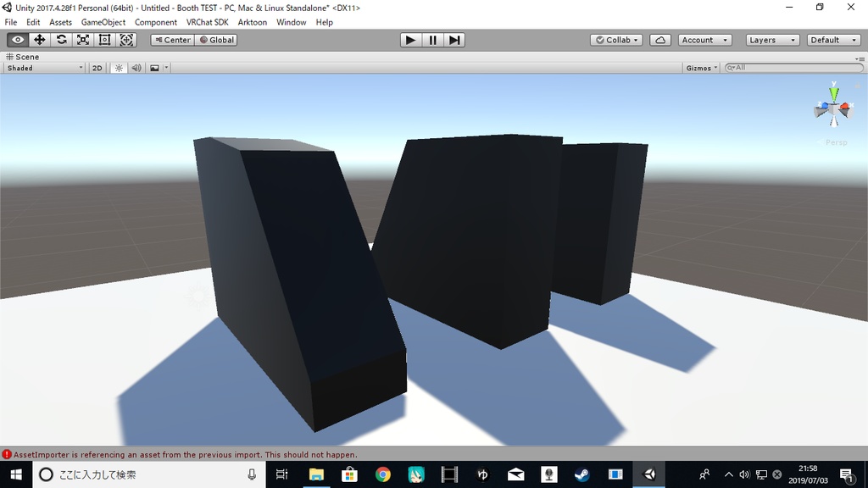Screen dimensions: 868x488
Task: Open the Edit menu
Action: (33, 22)
